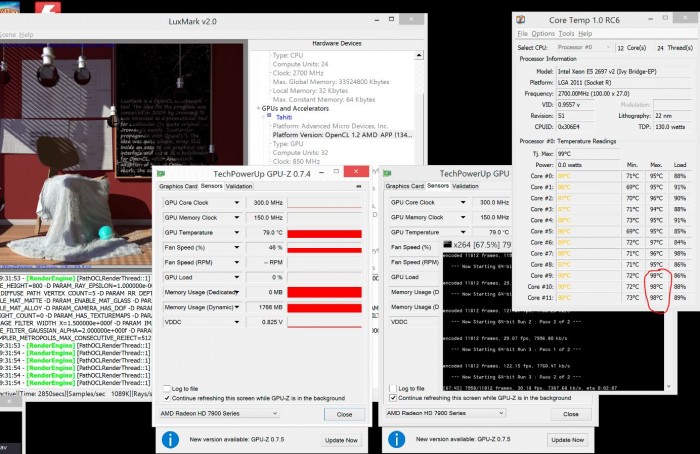
Task: Select Sensors tab in GPU-Z 0.7.4
Action: pos(212,186)
